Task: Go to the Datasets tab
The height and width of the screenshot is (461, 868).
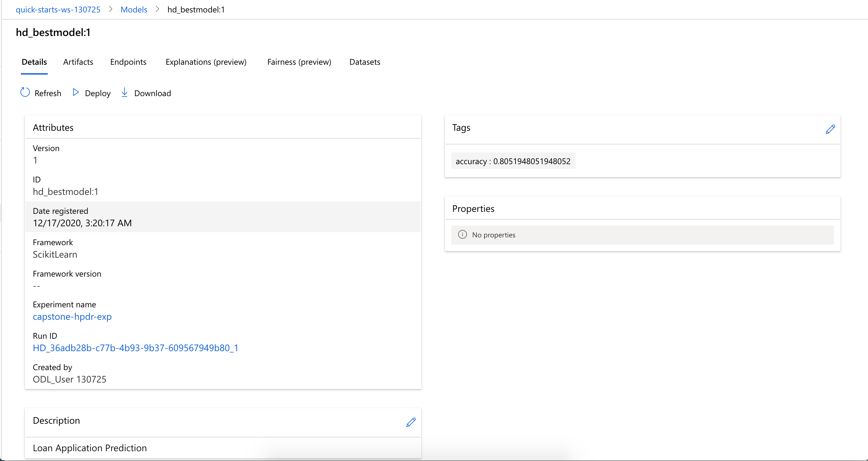Action: [x=365, y=62]
